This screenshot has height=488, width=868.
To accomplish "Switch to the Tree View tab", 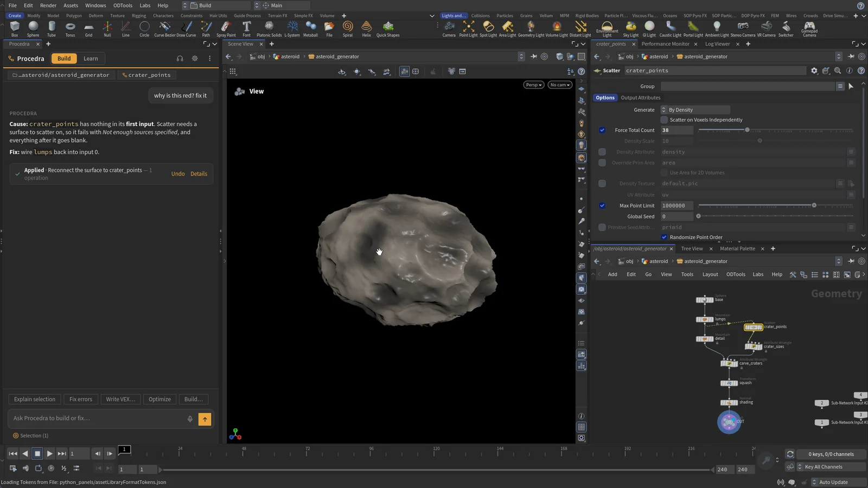I will tap(692, 249).
